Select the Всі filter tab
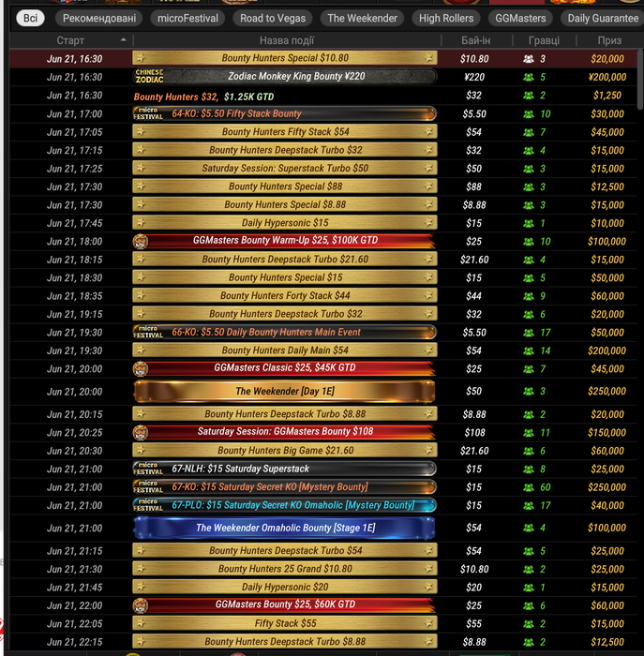 point(30,19)
